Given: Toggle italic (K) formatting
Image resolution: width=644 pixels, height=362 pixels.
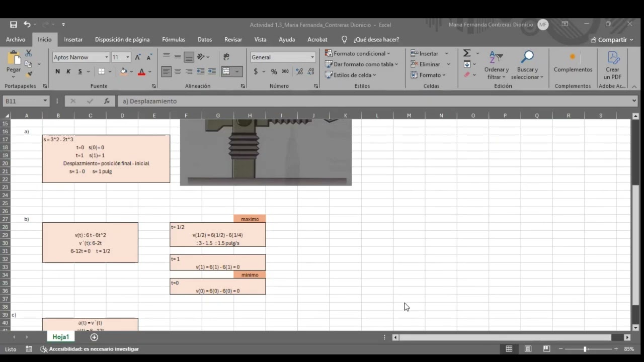Looking at the screenshot, I should click(x=68, y=71).
